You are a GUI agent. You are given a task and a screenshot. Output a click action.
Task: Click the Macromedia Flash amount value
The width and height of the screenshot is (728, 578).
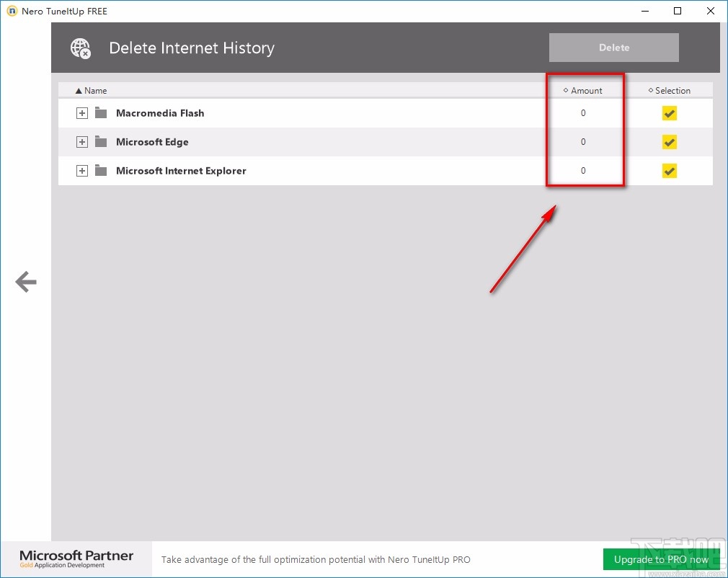click(x=583, y=113)
